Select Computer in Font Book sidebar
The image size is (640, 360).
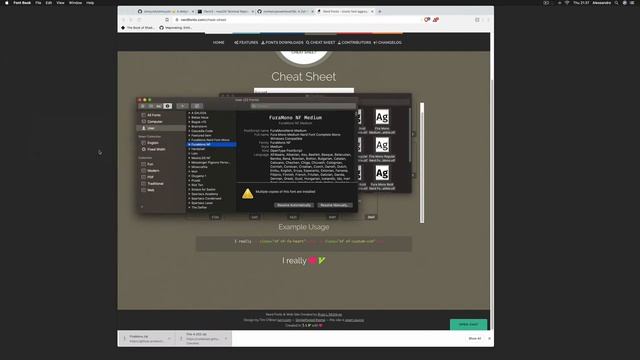pyautogui.click(x=155, y=122)
